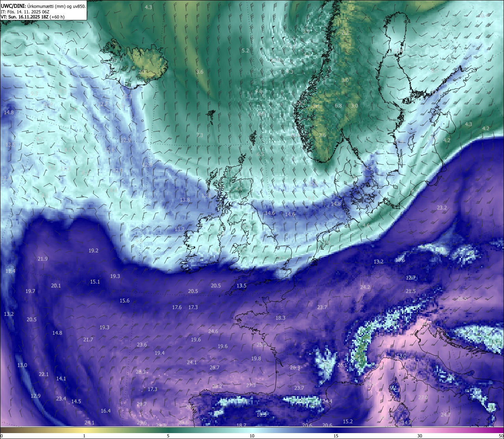Click the map value '26.1' near the Alps
Viewport: 504px width, 439px height.
click(x=342, y=365)
